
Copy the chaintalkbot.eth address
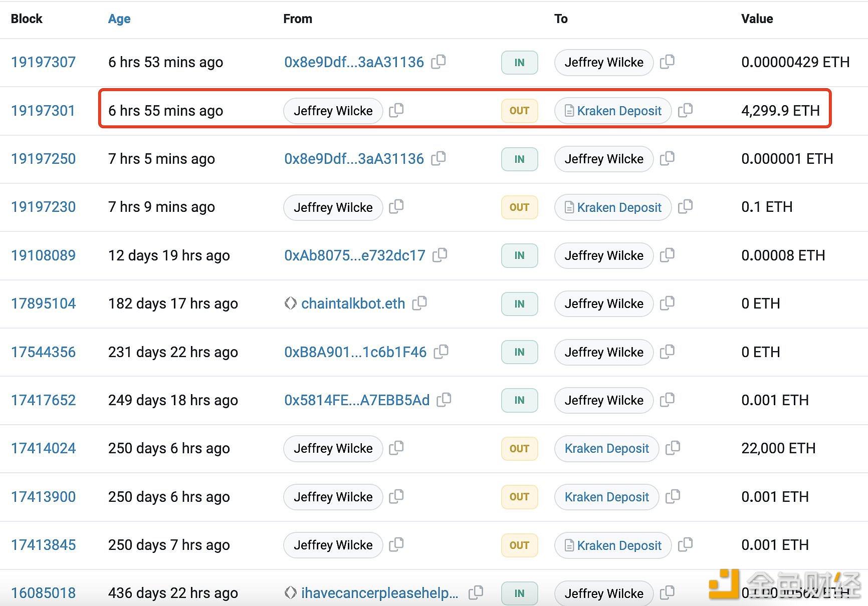(x=419, y=303)
